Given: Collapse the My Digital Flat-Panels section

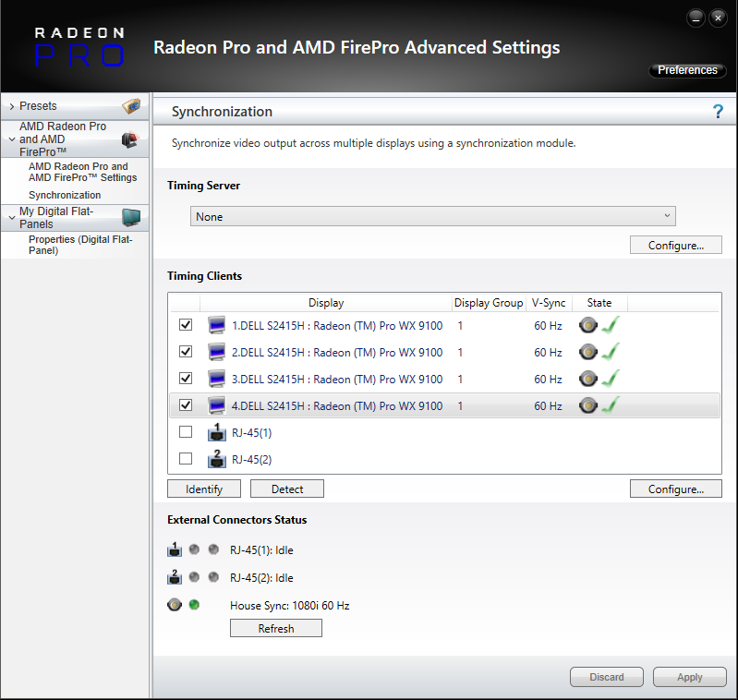Looking at the screenshot, I should tap(12, 218).
